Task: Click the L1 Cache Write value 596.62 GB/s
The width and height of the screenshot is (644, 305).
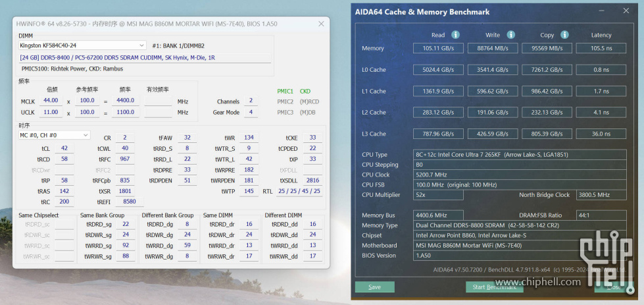Action: (493, 91)
